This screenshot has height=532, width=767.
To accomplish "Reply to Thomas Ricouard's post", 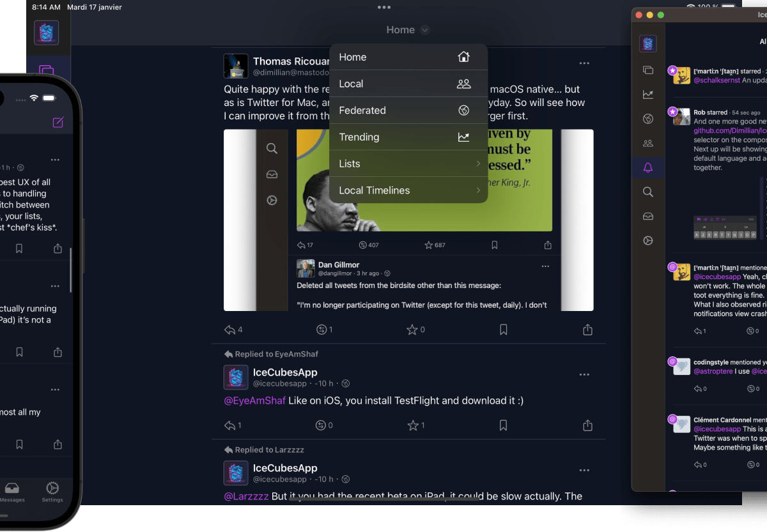I will pyautogui.click(x=230, y=330).
